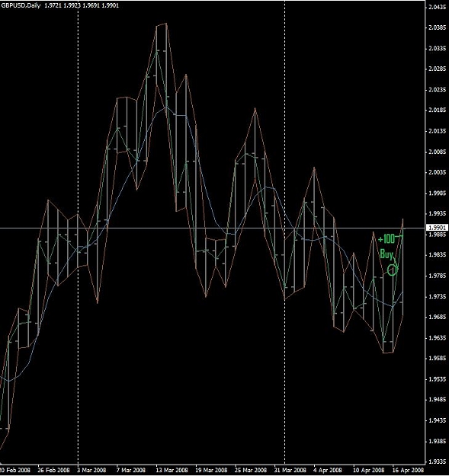Click the 2.0435 price axis label
449x476 pixels.
pos(438,7)
